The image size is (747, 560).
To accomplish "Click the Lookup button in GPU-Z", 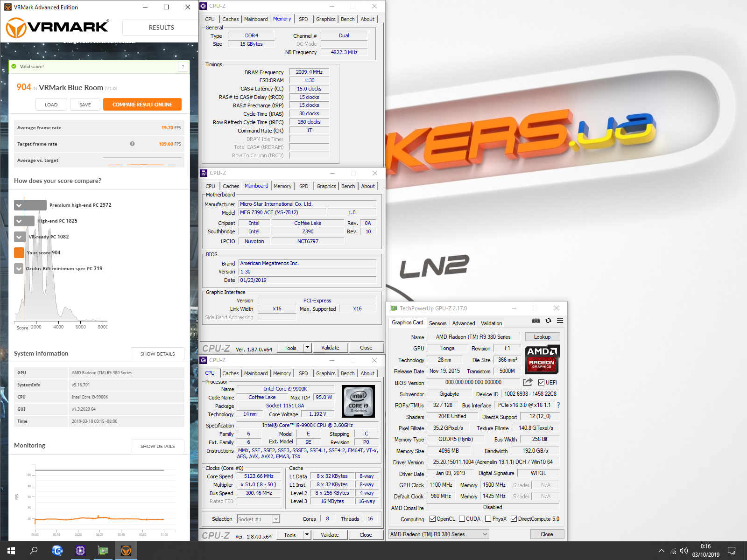I will (542, 337).
